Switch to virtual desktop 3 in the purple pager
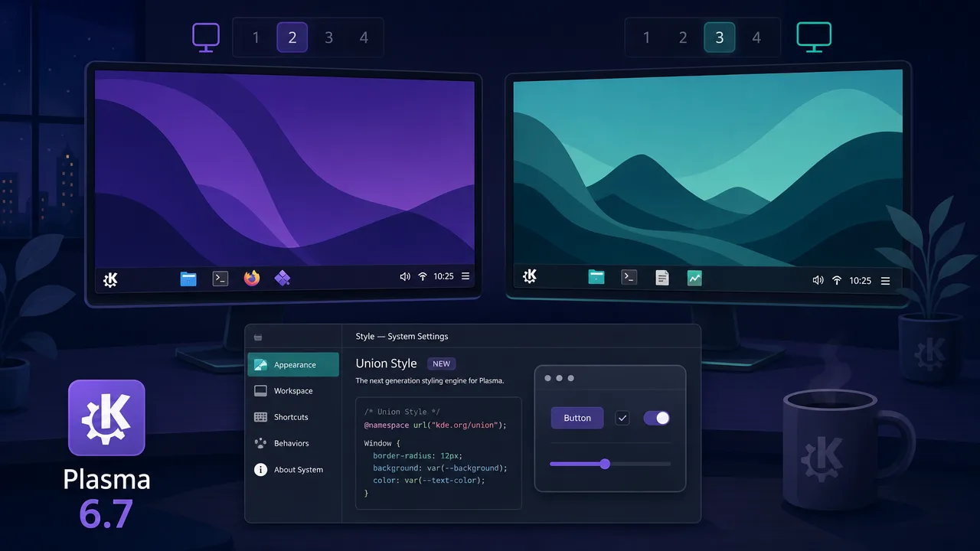Image resolution: width=980 pixels, height=551 pixels. coord(328,37)
